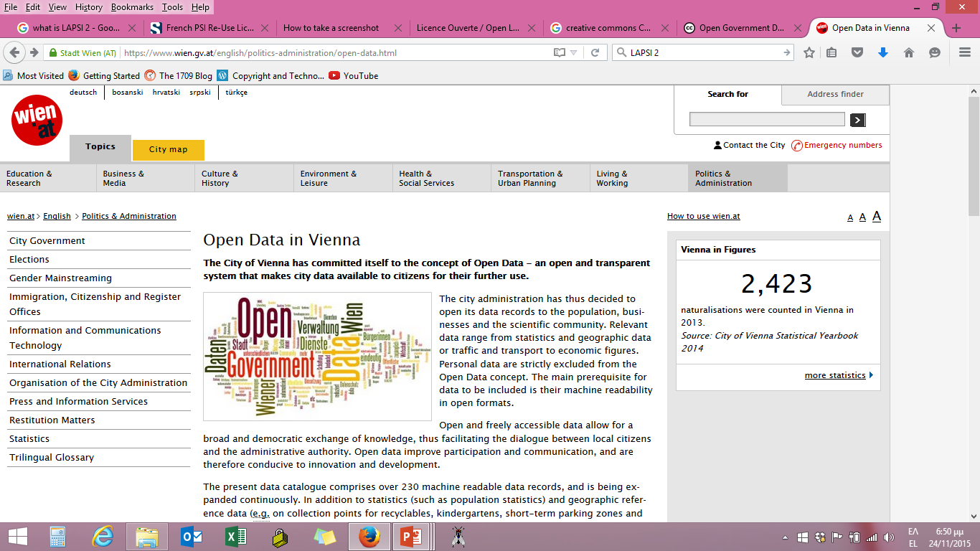980x551 pixels.
Task: Open new browser tab with plus icon
Action: pos(956,28)
